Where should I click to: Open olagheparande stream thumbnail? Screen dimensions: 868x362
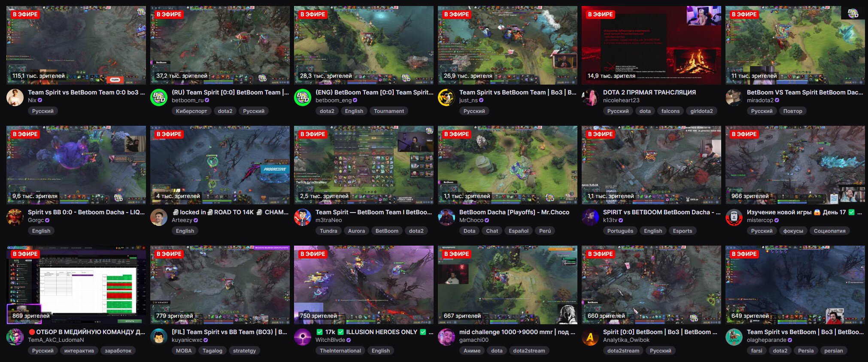click(x=795, y=285)
